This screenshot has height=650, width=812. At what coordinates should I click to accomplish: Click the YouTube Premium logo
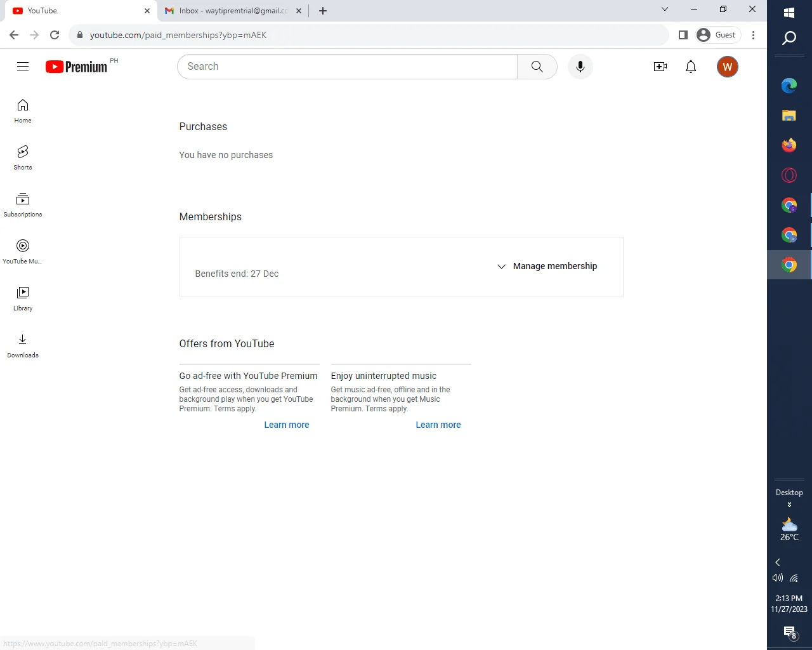point(77,67)
